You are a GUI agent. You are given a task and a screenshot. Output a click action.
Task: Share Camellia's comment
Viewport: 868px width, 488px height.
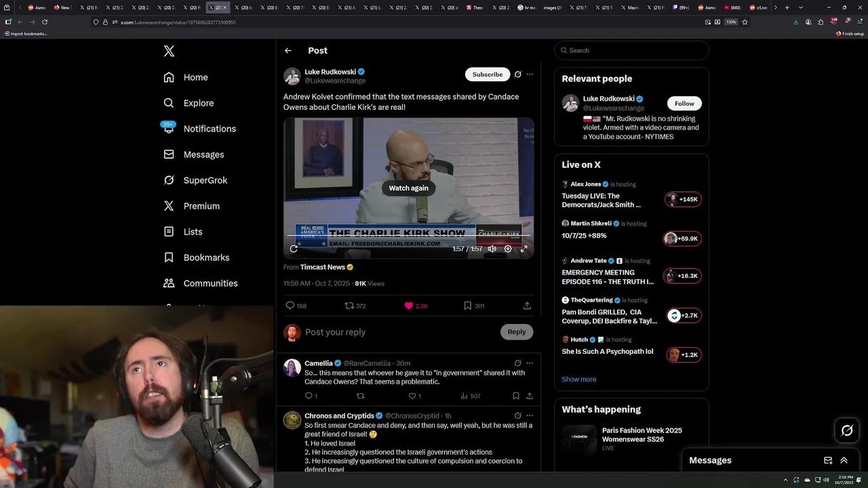click(530, 396)
